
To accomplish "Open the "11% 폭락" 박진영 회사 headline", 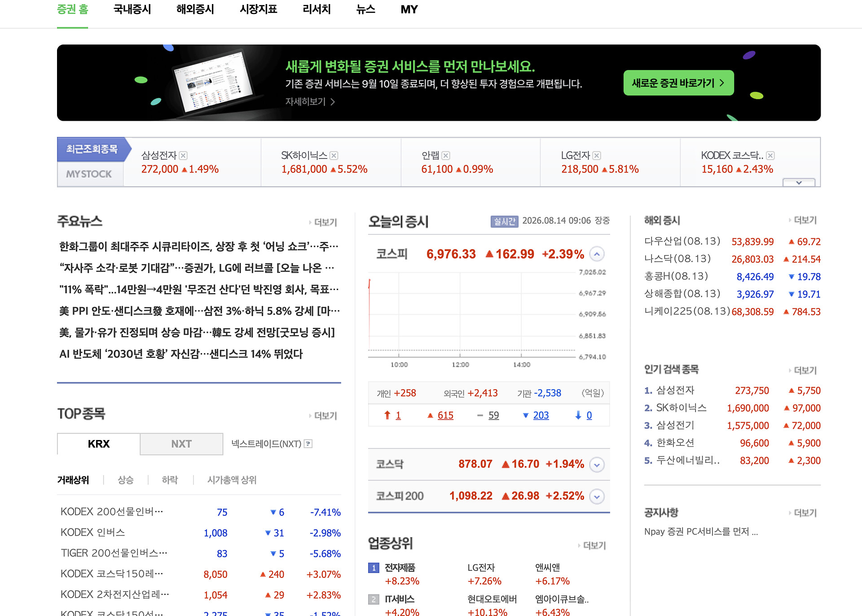I will click(199, 290).
